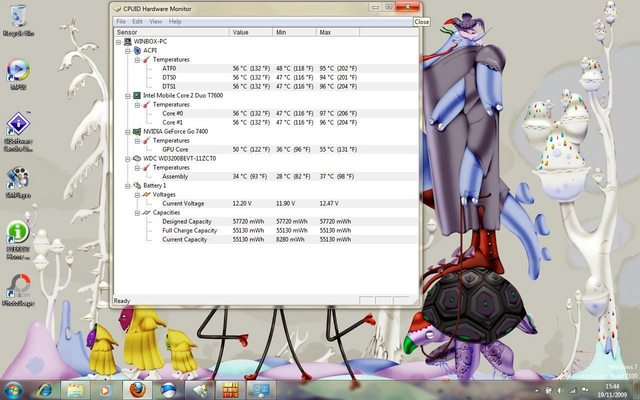This screenshot has height=400, width=640.
Task: Open Windows Explorer folder taskbar icon
Action: pos(75,390)
